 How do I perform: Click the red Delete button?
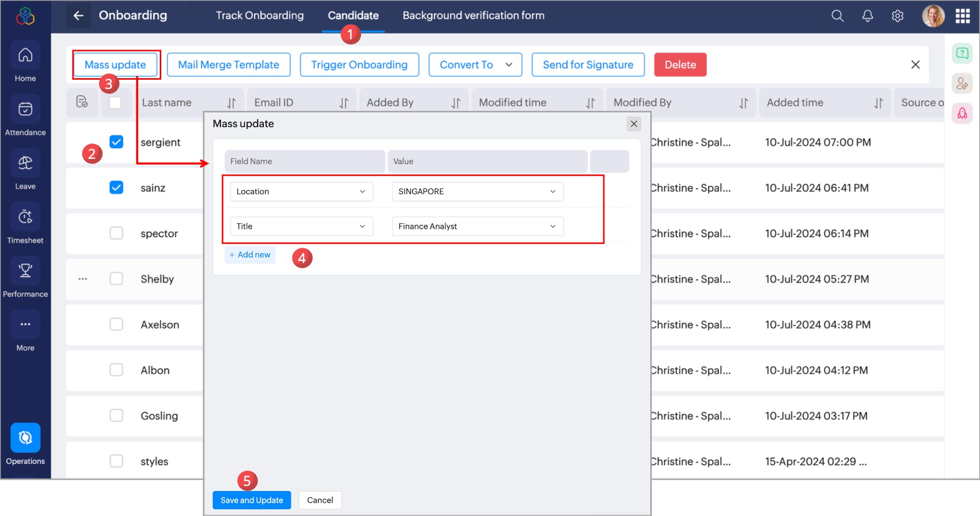pos(680,65)
